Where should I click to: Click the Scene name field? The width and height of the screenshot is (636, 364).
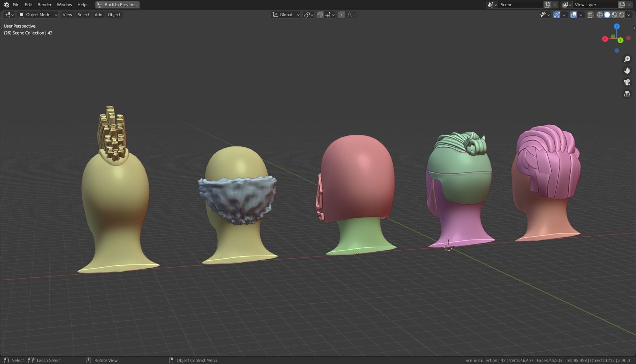coord(521,5)
